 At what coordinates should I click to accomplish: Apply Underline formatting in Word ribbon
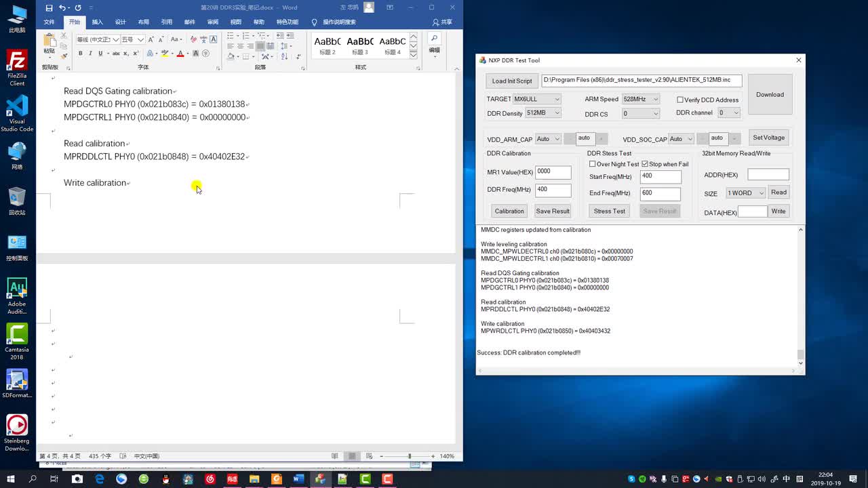100,54
